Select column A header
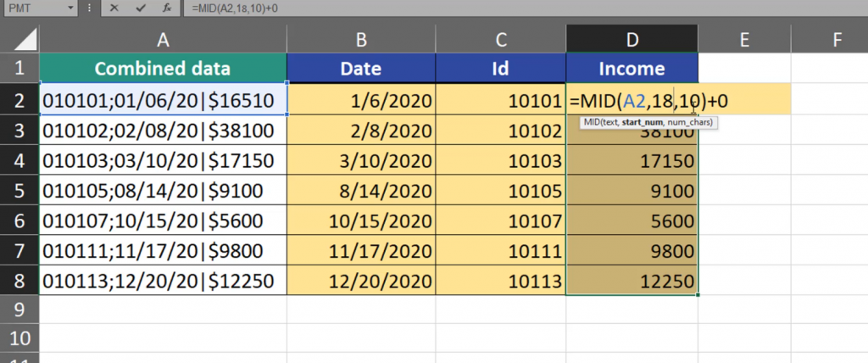The image size is (868, 363). pyautogui.click(x=163, y=38)
